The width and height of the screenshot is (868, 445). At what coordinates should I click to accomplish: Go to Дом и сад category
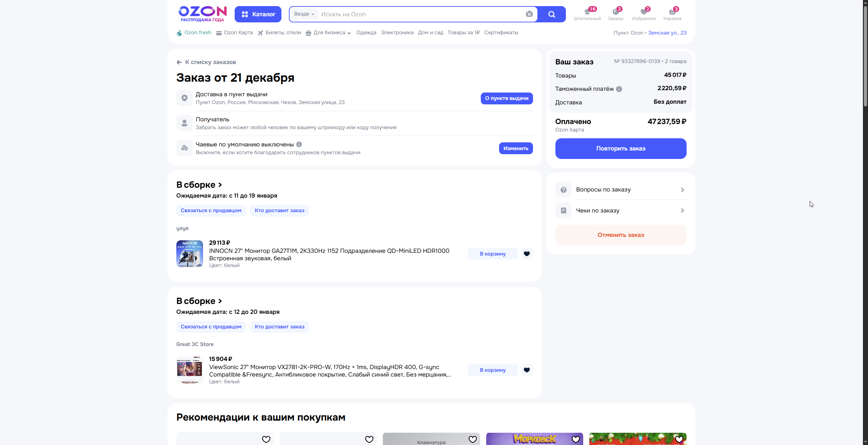pos(431,33)
